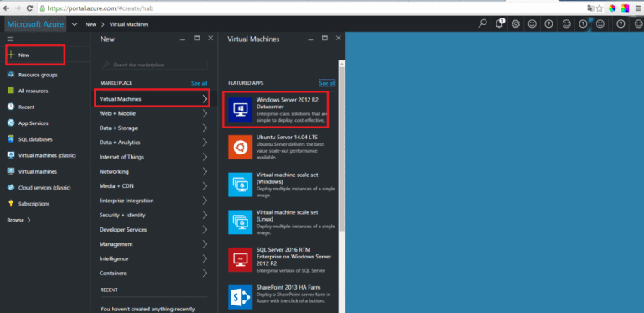Expand the Media + CDN category
This screenshot has width=644, height=313.
pyautogui.click(x=153, y=186)
